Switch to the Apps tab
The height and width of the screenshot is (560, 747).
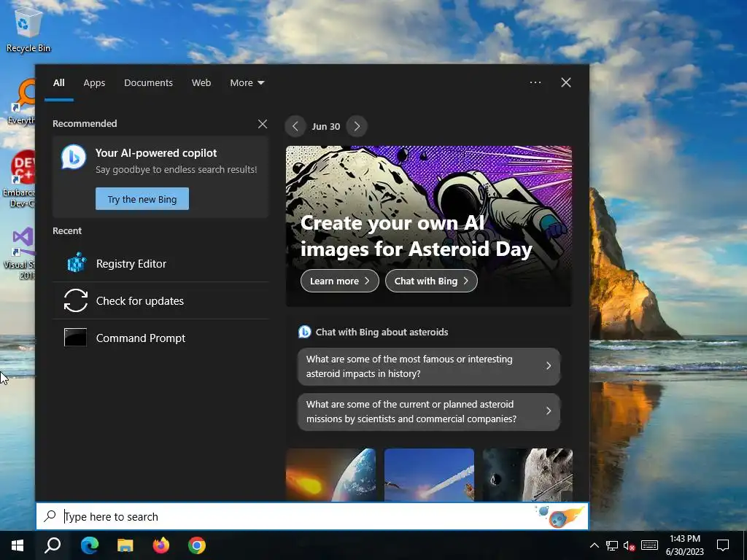[x=94, y=83]
